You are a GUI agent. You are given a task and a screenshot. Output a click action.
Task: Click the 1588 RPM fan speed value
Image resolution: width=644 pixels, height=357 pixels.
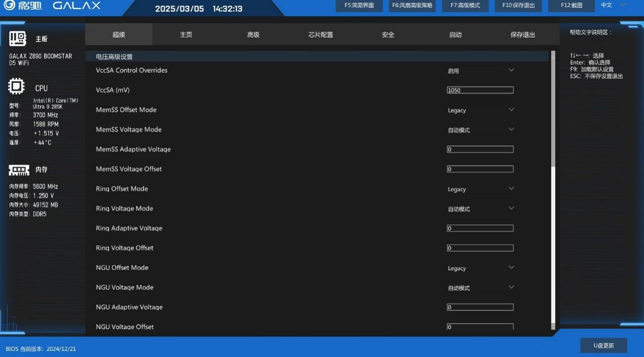[x=46, y=124]
